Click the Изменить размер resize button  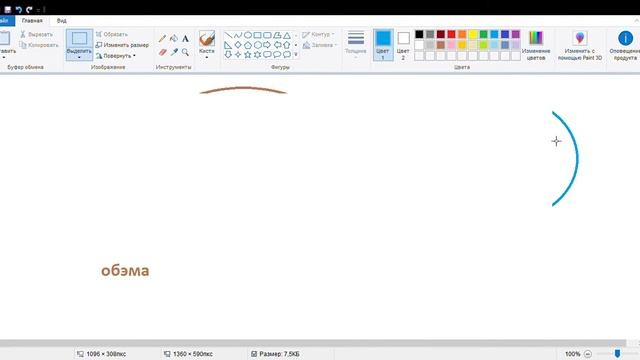122,45
